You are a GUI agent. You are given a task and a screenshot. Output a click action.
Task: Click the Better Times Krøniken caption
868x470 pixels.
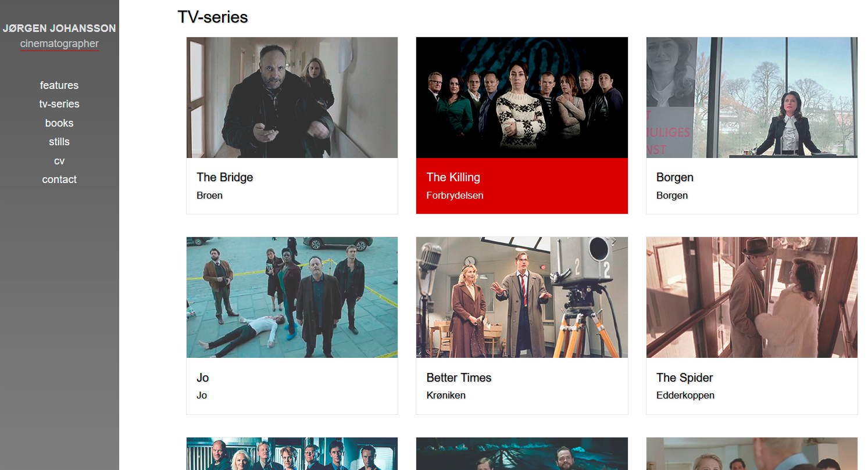446,396
